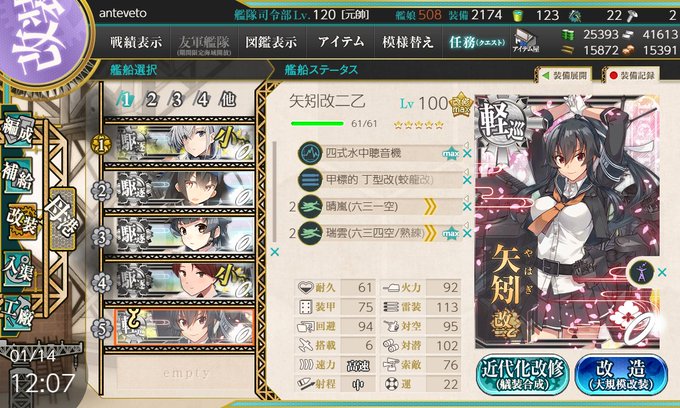The height and width of the screenshot is (408, 680).
Task: Click the 甲標的 丁型改 midget submarine icon
Action: click(x=310, y=180)
